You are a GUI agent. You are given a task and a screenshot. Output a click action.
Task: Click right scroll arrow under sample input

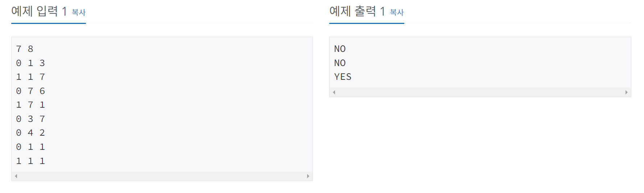pos(308,176)
